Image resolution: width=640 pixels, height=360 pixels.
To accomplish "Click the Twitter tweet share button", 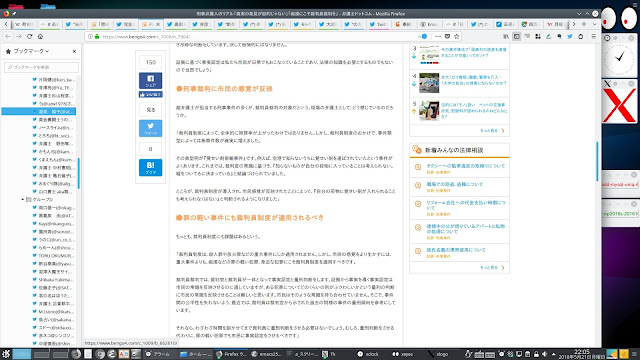I will tap(150, 128).
